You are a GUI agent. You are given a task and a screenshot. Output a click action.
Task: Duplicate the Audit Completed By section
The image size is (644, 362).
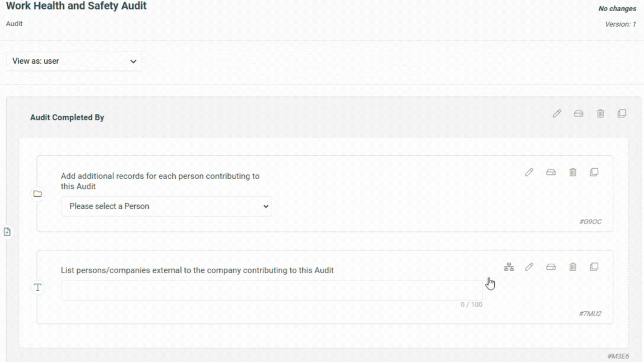pos(622,113)
